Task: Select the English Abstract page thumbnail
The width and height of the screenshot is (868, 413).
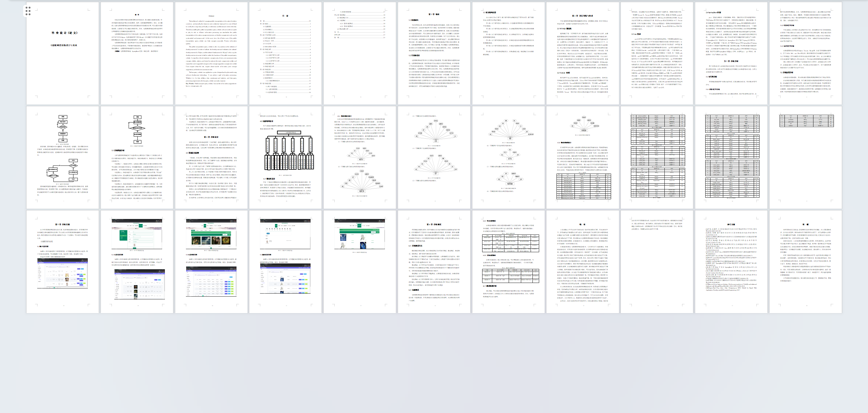Action: tap(211, 53)
